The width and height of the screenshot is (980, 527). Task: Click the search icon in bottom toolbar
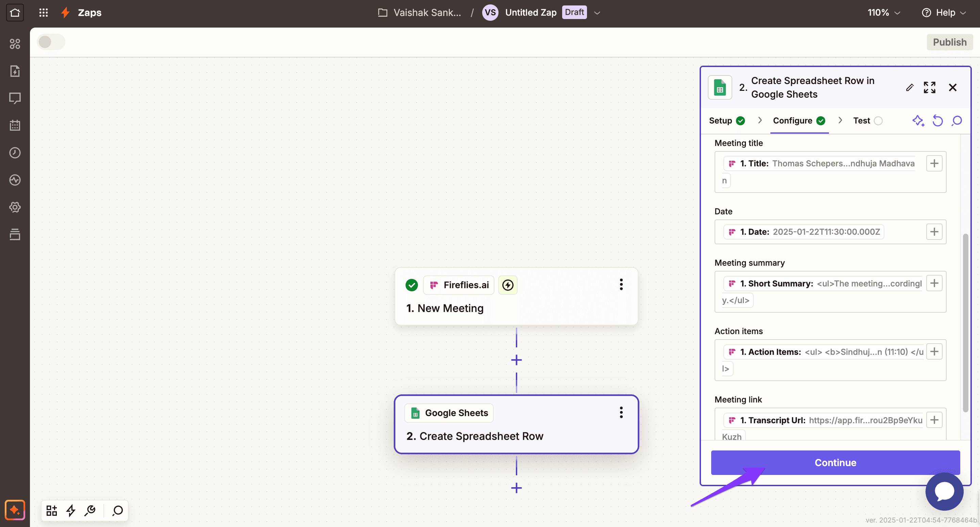point(117,510)
